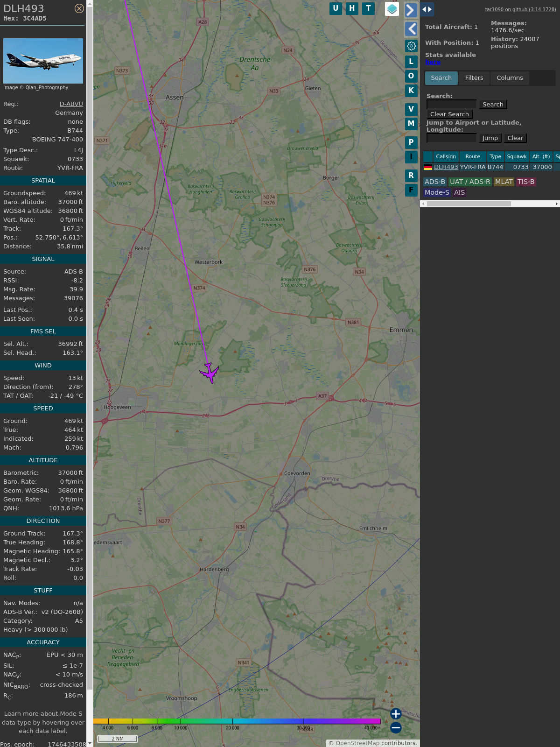Click the Clear button next to Jump
The height and width of the screenshot is (747, 560).
point(515,138)
